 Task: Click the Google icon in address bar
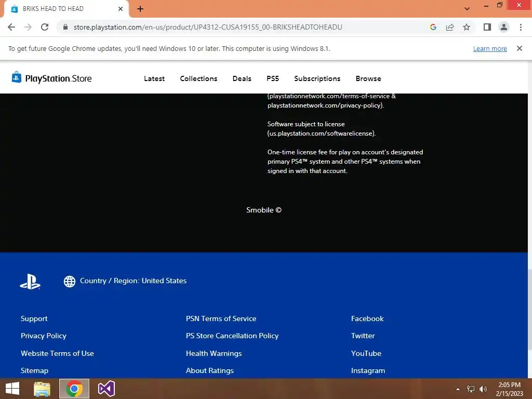[433, 27]
